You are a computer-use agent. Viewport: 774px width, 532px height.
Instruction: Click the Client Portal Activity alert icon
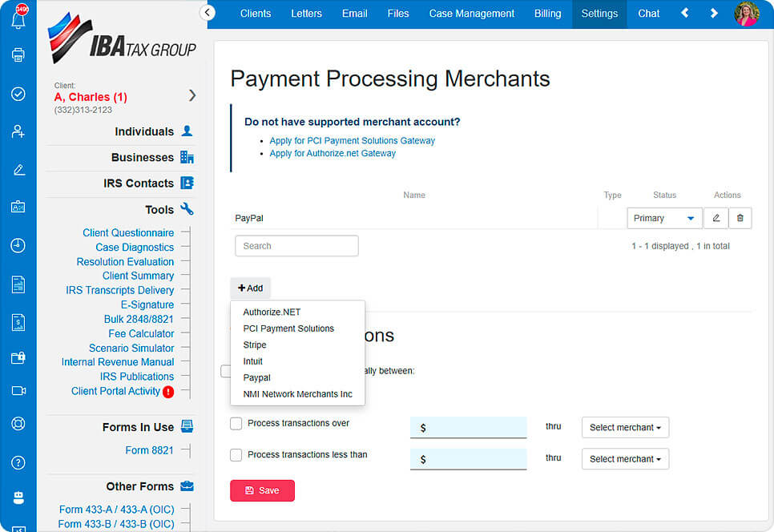point(168,392)
